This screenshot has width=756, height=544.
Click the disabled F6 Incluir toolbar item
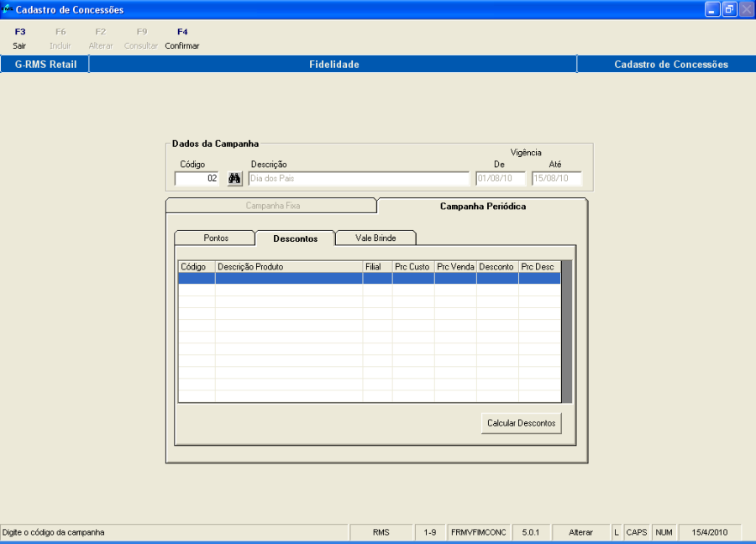[x=60, y=39]
